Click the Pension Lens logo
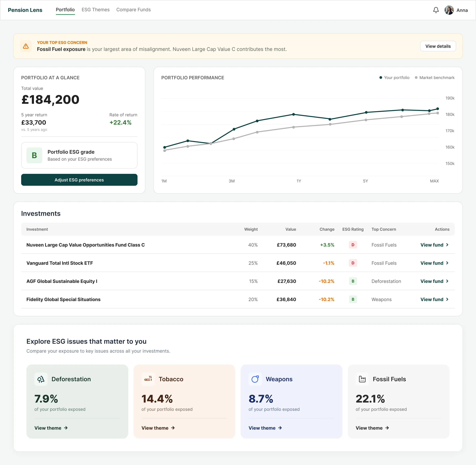Viewport: 476px width, 465px height. coord(25,10)
